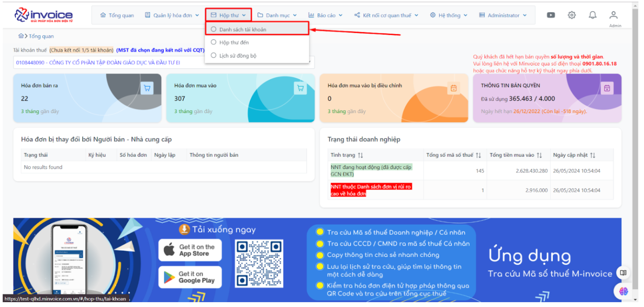Expand the Quản lý hóa đơn dropdown

pyautogui.click(x=172, y=15)
